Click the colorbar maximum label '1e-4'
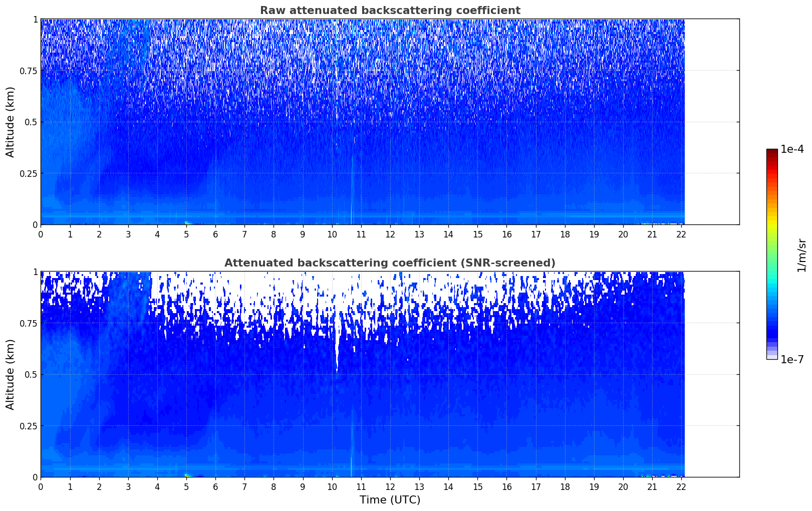Image resolution: width=812 pixels, height=511 pixels. (x=792, y=149)
